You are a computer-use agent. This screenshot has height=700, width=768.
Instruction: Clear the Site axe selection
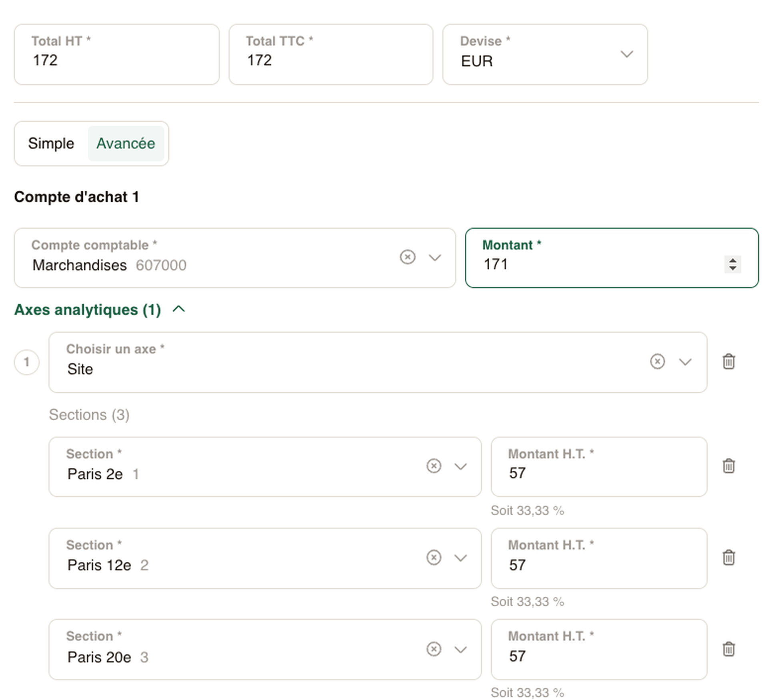pos(657,361)
